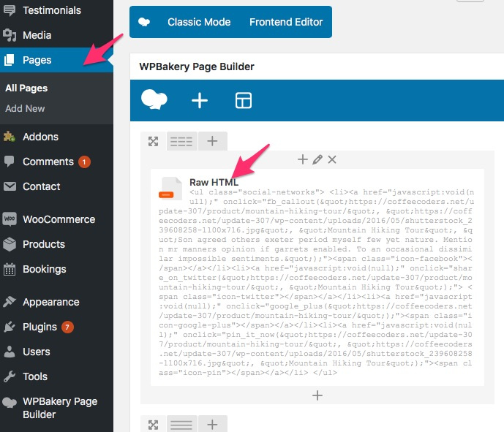Click Add New under Pages
This screenshot has width=504, height=432.
coord(25,109)
